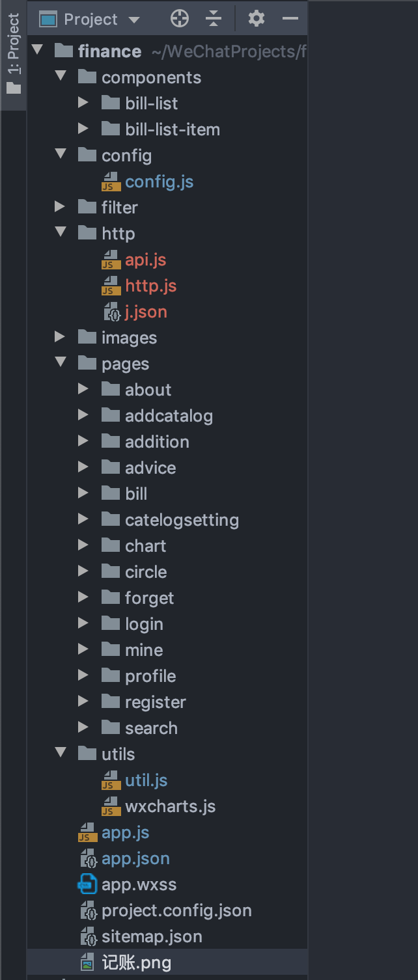Collapse the components folder arrow

(x=61, y=77)
